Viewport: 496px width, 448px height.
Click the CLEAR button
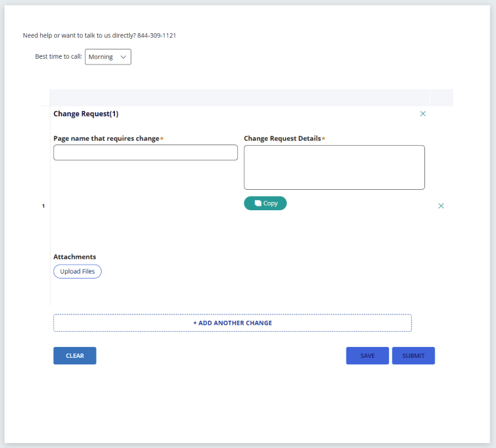coord(75,355)
